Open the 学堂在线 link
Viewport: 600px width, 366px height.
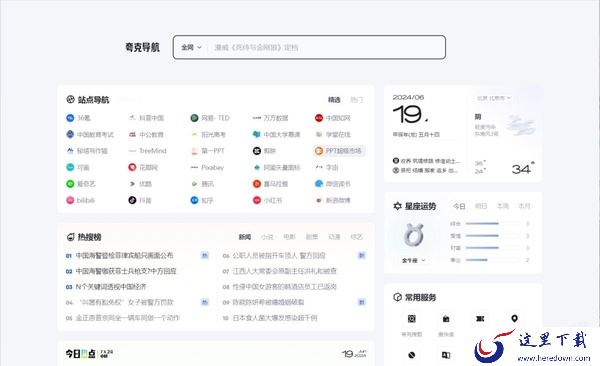[338, 134]
